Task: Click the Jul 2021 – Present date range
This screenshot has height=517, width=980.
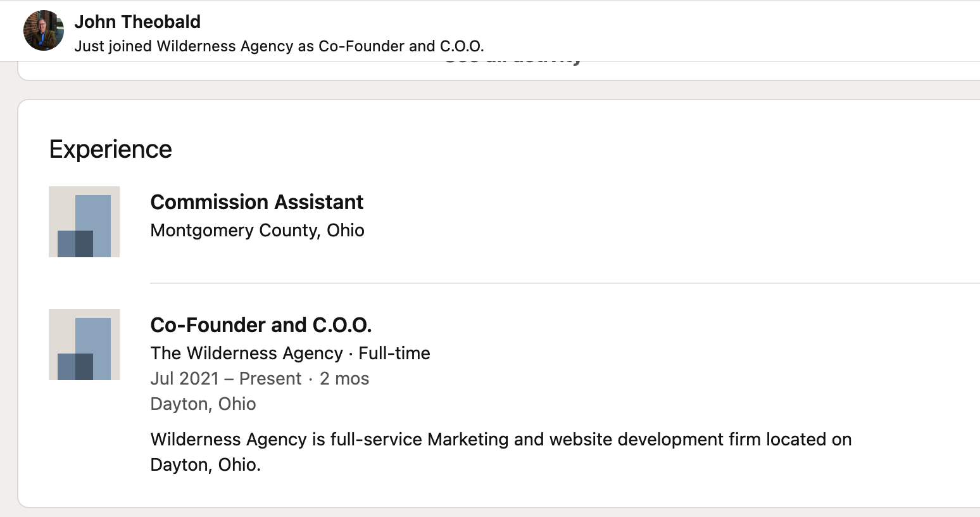Action: tap(225, 378)
